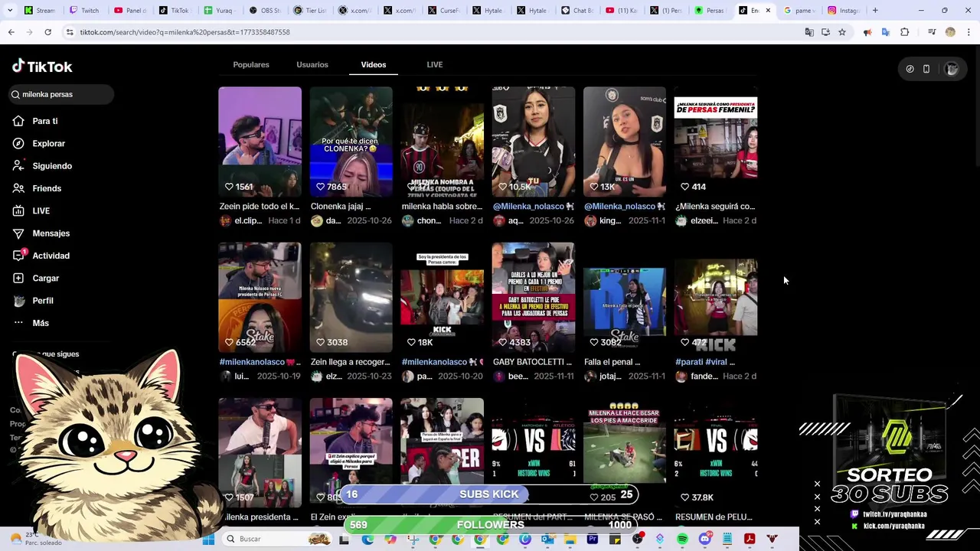This screenshot has height=551, width=980.
Task: Open Adobe Premiere from the taskbar
Action: coord(593,539)
